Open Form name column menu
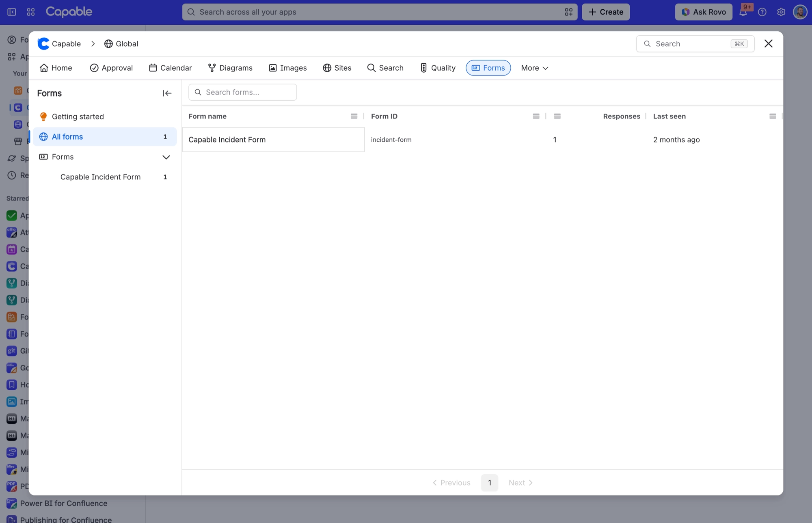The width and height of the screenshot is (812, 523). (x=354, y=116)
